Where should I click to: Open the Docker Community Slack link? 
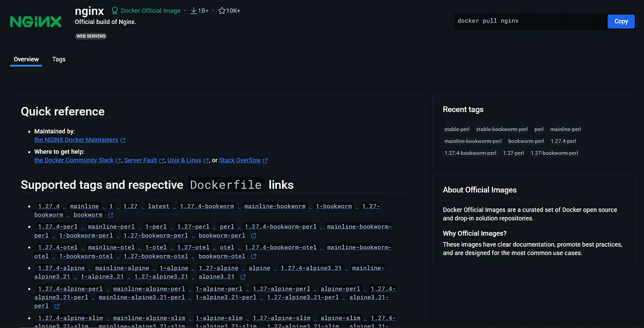pos(74,160)
